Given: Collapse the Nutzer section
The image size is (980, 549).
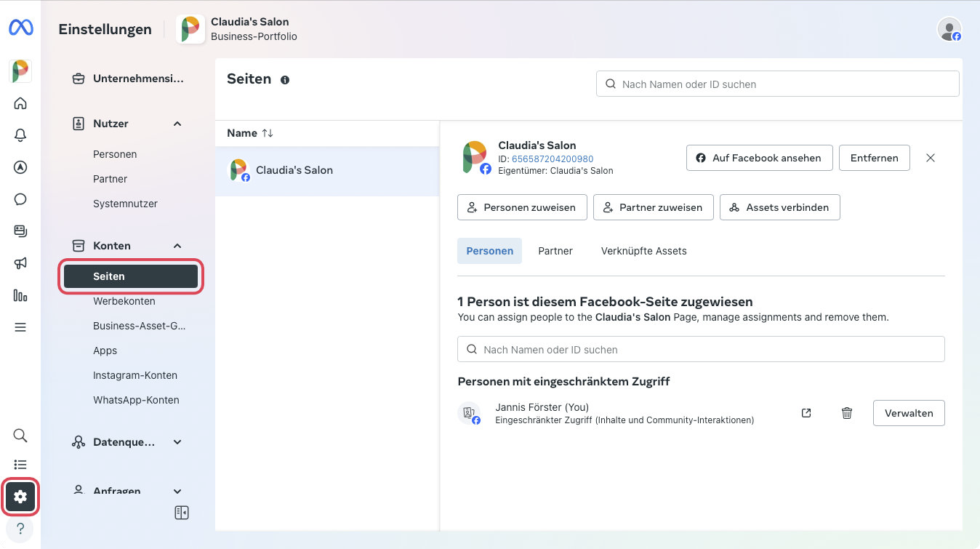Looking at the screenshot, I should point(177,124).
